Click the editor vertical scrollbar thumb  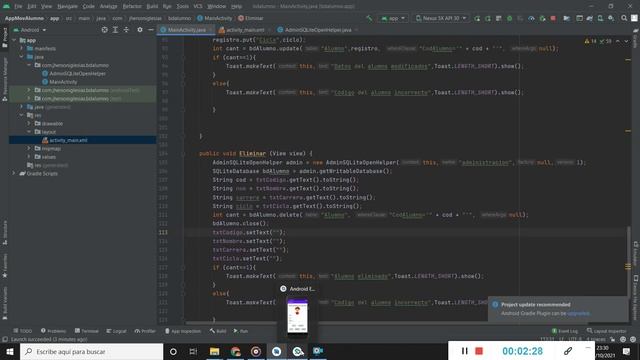[x=628, y=261]
